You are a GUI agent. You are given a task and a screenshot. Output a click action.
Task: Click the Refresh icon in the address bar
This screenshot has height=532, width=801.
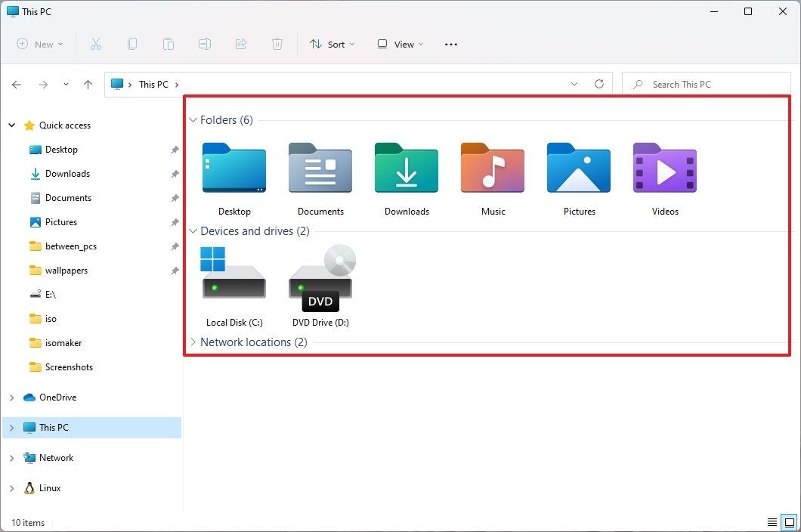click(x=599, y=84)
